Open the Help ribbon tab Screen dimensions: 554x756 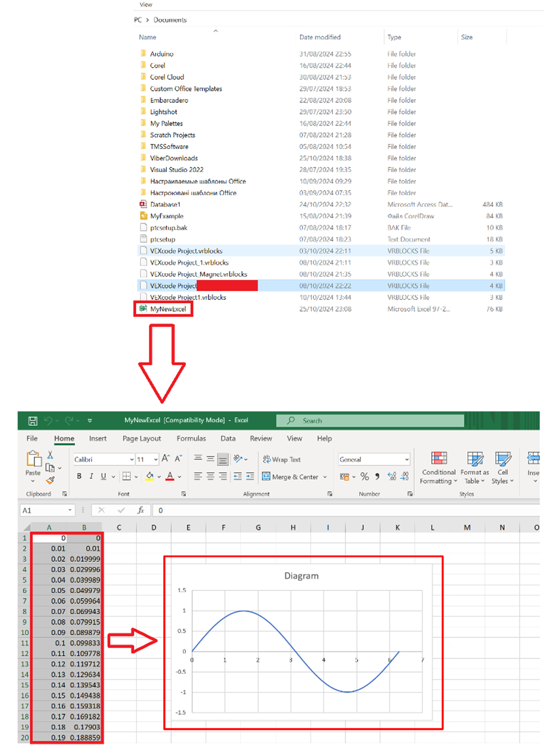(324, 438)
